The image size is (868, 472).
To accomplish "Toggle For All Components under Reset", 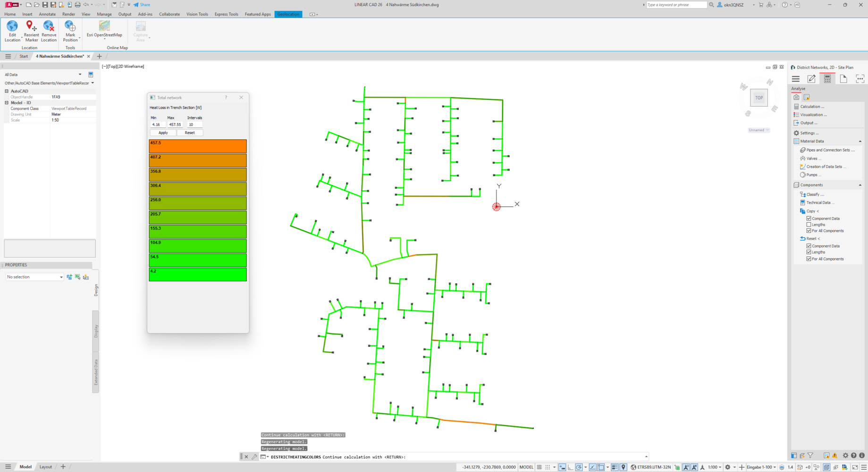I will click(809, 259).
